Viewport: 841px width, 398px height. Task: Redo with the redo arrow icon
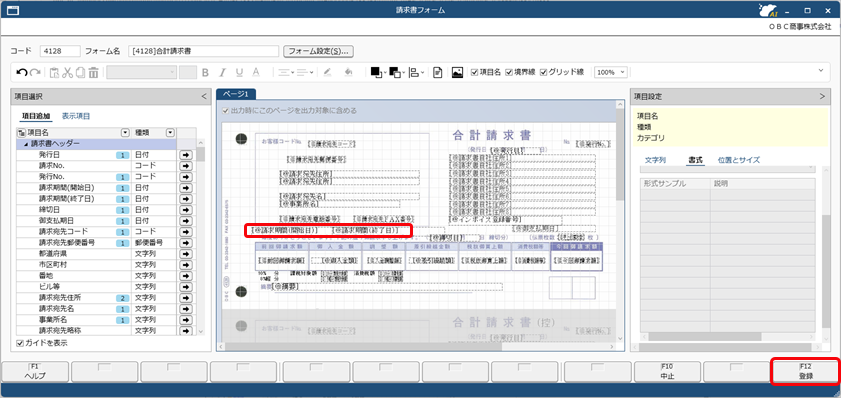(35, 72)
